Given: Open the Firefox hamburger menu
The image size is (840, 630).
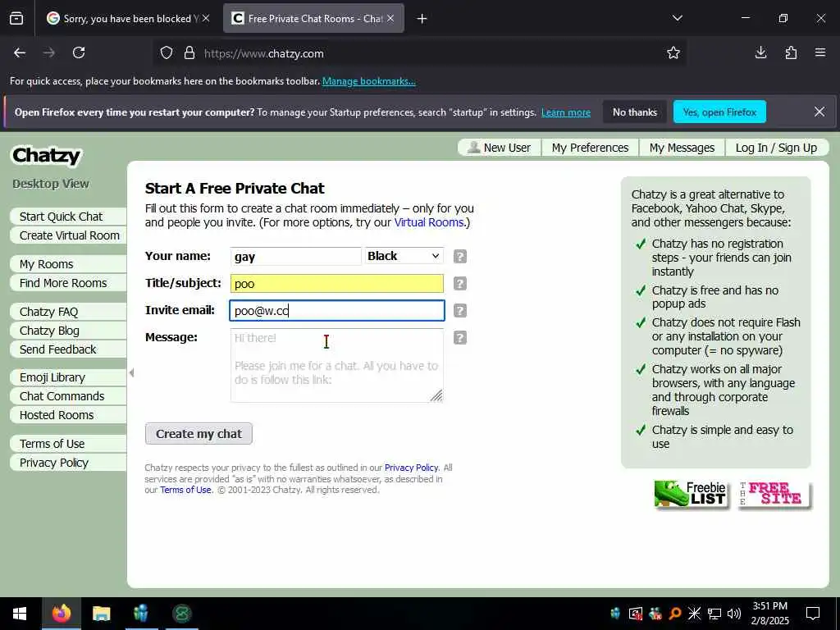Looking at the screenshot, I should pos(820,52).
